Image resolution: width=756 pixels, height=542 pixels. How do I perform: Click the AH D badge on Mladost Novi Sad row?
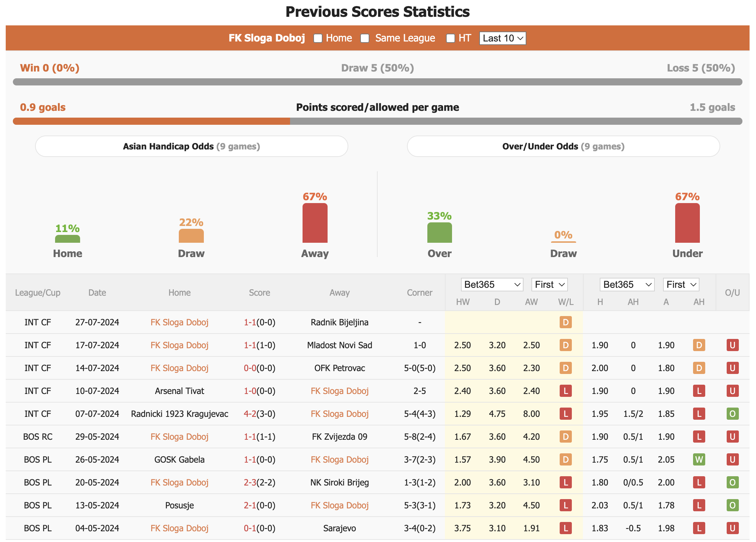click(x=699, y=345)
